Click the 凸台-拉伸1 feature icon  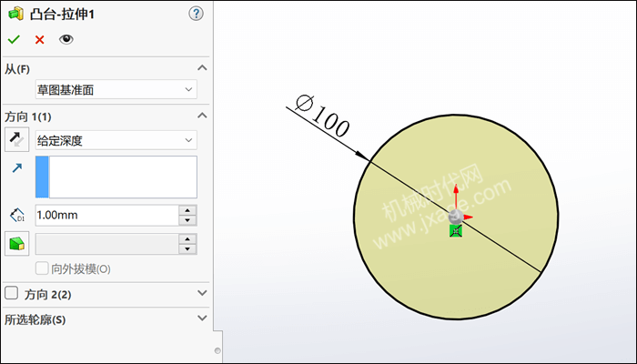click(x=16, y=15)
